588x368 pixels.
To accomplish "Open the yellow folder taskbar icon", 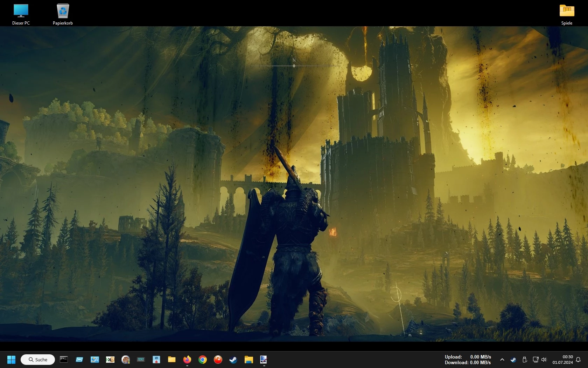I will click(x=171, y=360).
